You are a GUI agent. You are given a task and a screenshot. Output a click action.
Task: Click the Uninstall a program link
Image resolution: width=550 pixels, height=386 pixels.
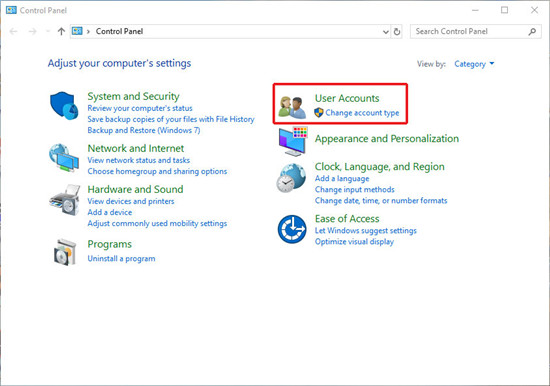(x=121, y=259)
